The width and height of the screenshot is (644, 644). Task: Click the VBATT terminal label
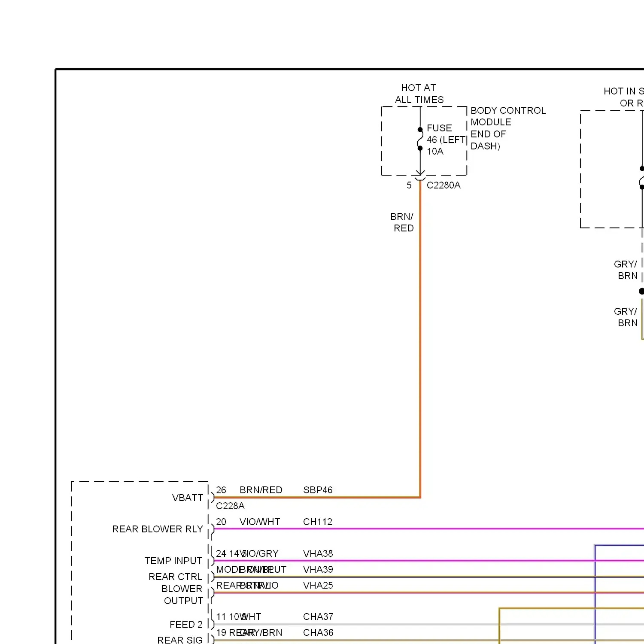pos(188,498)
